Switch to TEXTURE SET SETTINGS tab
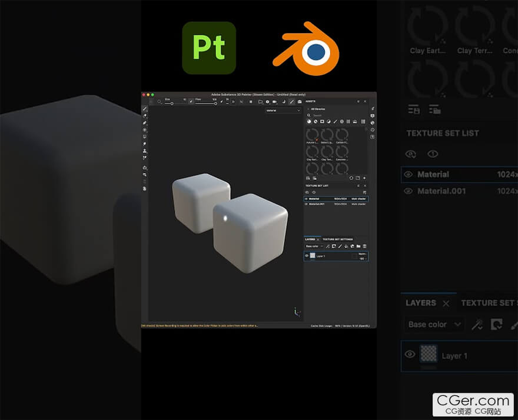This screenshot has width=518, height=420. coord(338,239)
